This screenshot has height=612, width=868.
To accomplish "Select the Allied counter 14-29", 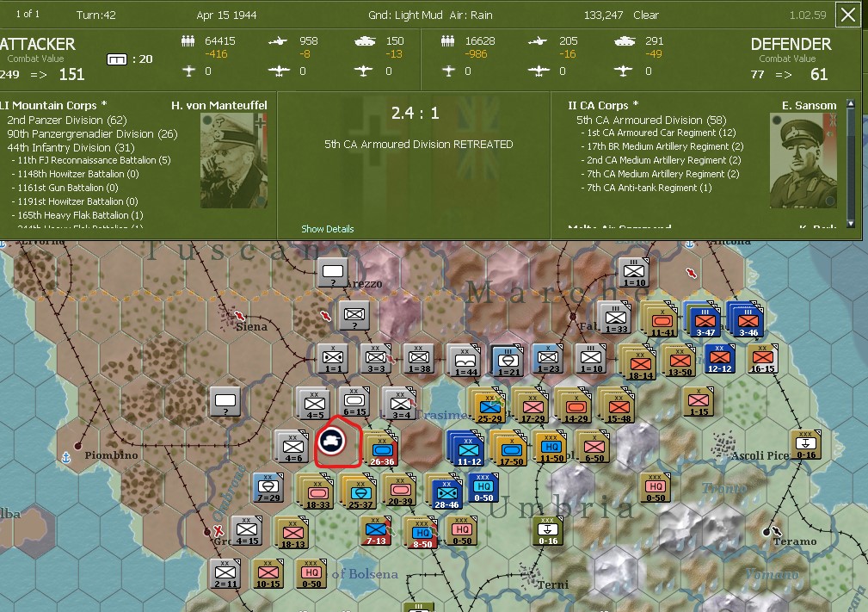I will click(576, 406).
